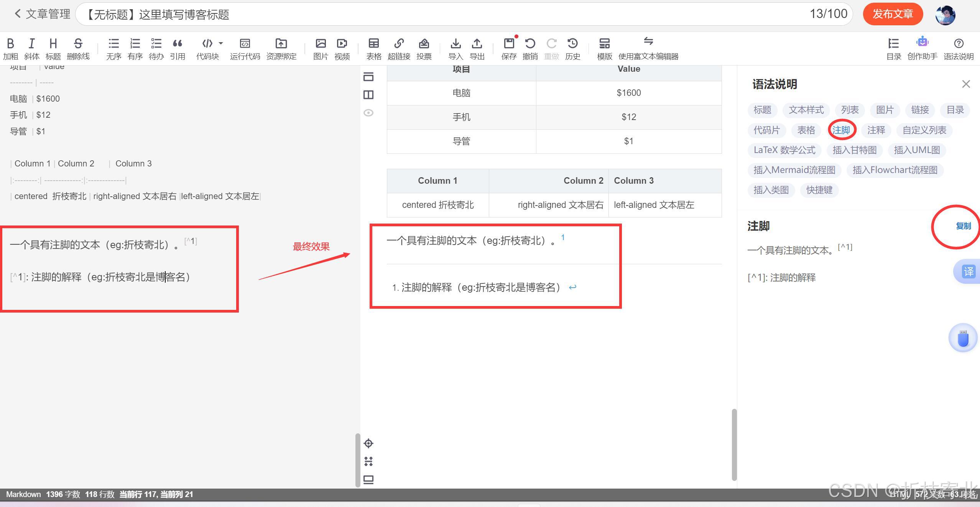Insert code block (代码块)
980x507 pixels.
pos(207,49)
